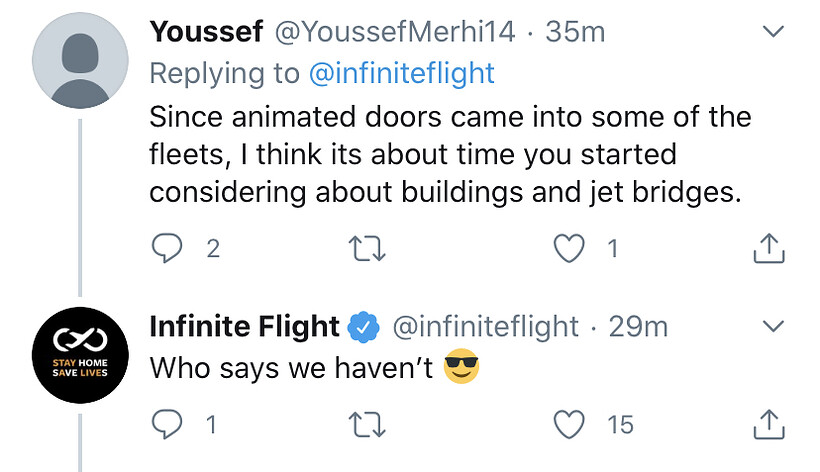Click the Infinite Flight verified badge
Screen dimensions: 820x472
pos(361,327)
